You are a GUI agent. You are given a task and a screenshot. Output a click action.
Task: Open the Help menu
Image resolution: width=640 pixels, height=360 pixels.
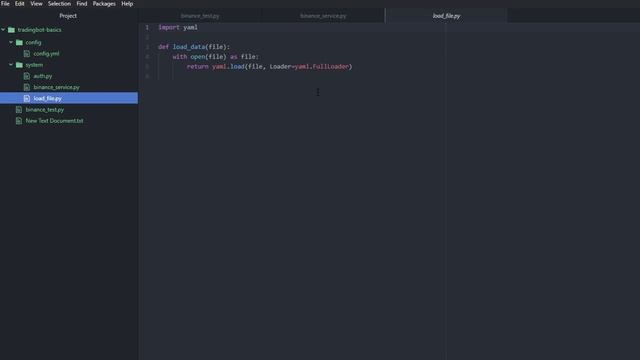(x=127, y=4)
